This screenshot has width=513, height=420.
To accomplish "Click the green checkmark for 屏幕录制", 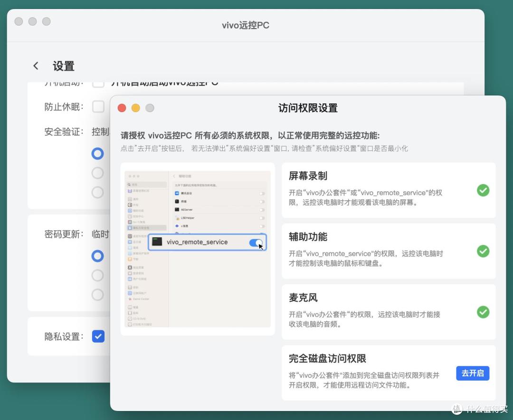I will tap(483, 190).
